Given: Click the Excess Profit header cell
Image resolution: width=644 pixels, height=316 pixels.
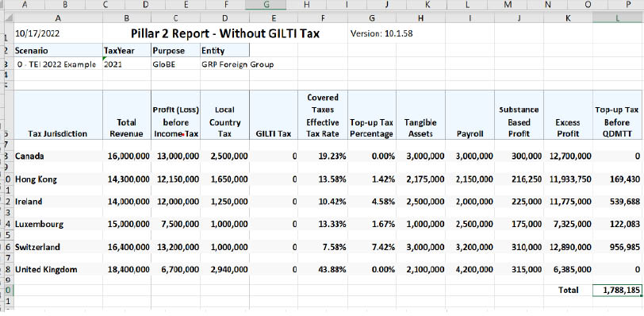Looking at the screenshot, I should [569, 115].
